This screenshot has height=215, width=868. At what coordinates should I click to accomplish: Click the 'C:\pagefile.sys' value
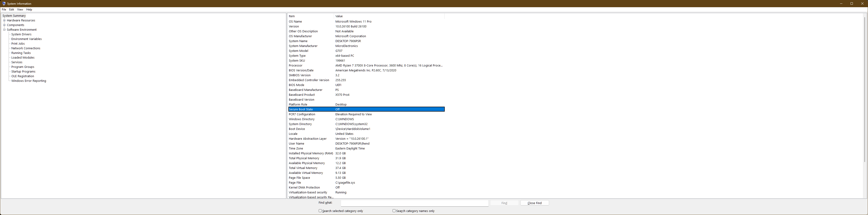tap(345, 183)
